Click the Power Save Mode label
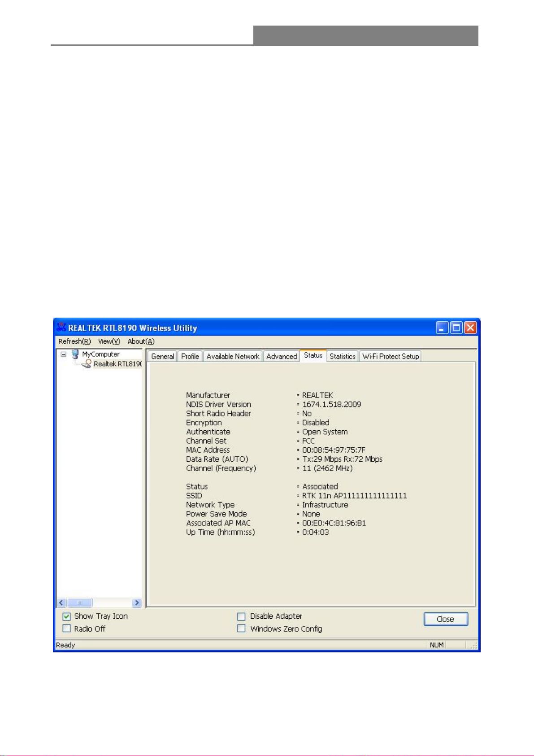534x756 pixels. click(217, 514)
